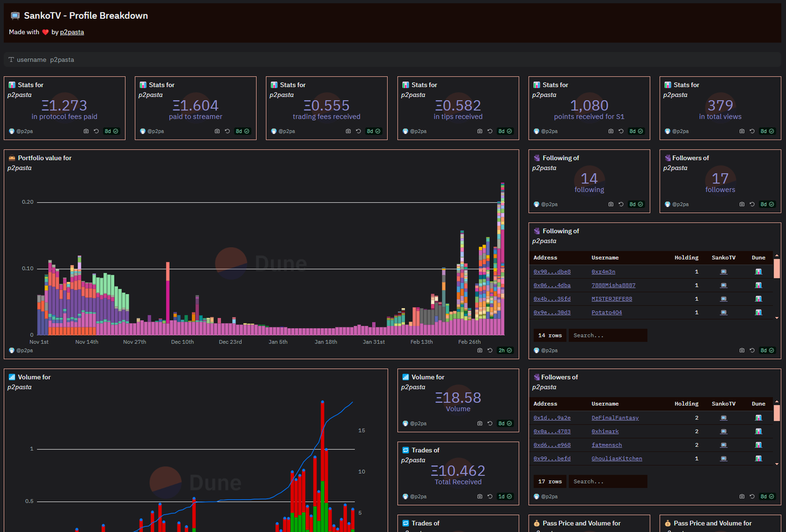Open username GhouliasKitchen profile link

pos(617,459)
